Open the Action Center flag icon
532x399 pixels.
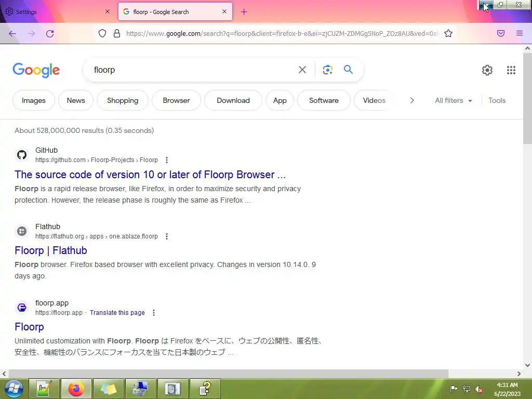tap(454, 389)
